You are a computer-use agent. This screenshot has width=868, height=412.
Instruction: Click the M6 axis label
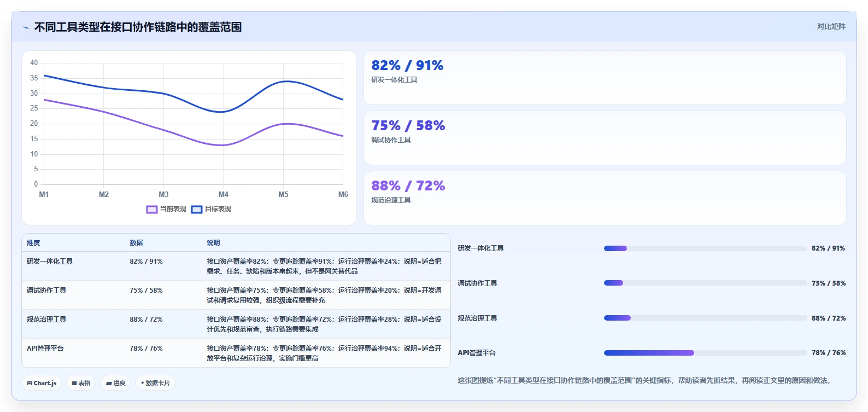[343, 194]
